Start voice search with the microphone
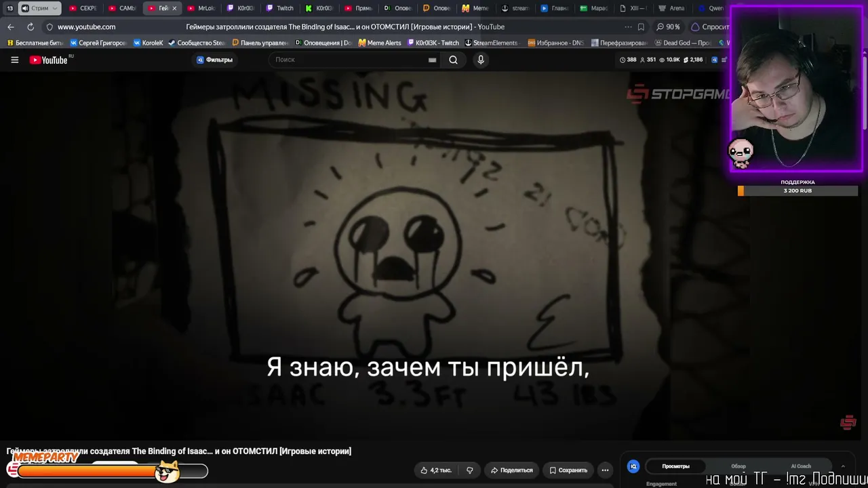Viewport: 868px width, 488px height. pyautogui.click(x=481, y=60)
